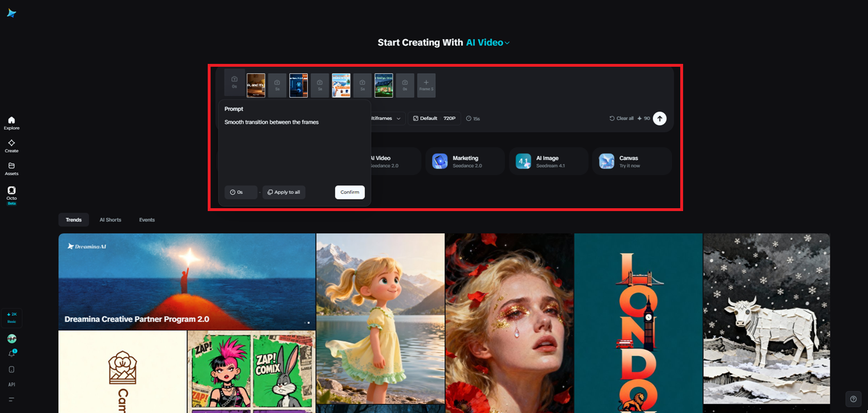Click the transition slot between the first and second frames
The width and height of the screenshot is (868, 413).
pos(277,86)
